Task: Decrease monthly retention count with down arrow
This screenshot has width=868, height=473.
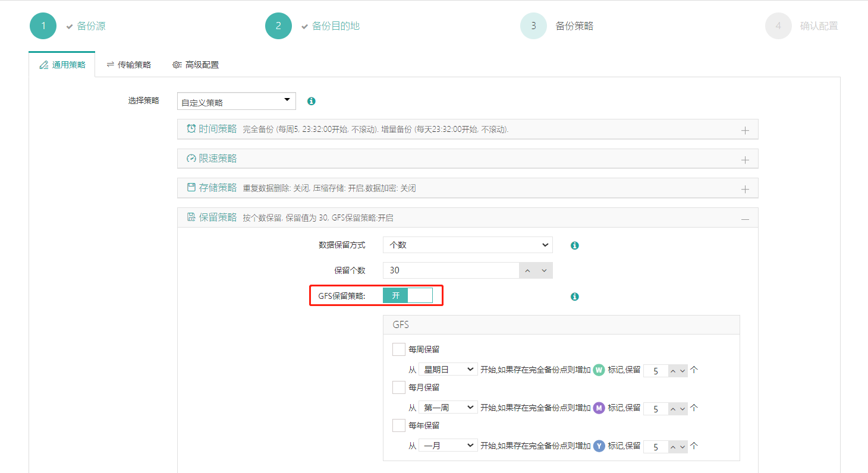Action: point(683,409)
